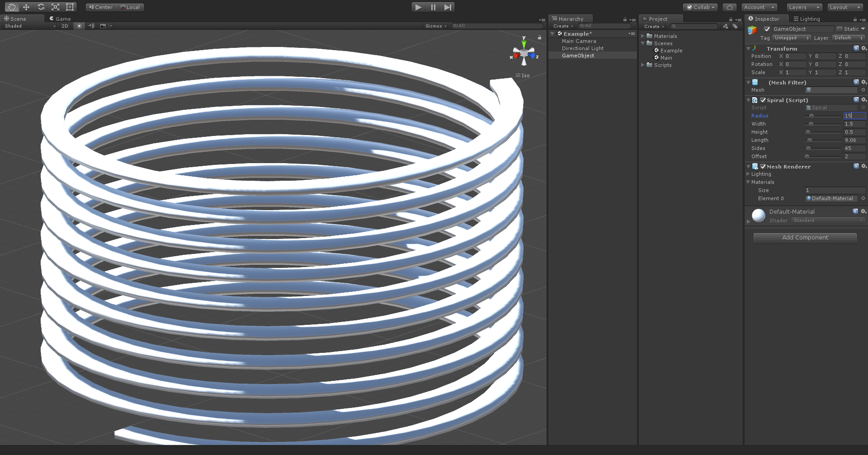This screenshot has height=455, width=868.
Task: Collapse the Transform component
Action: (748, 48)
